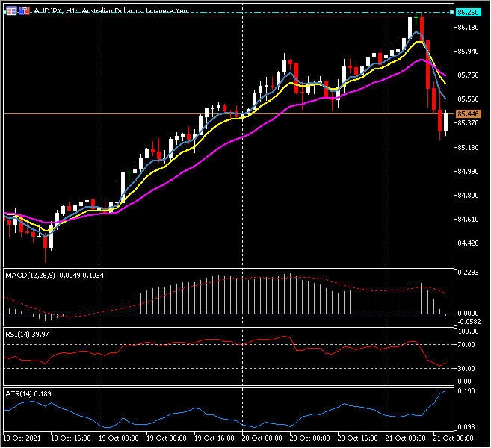
Task: Click the 86.130 price scale value
Action: [x=468, y=28]
